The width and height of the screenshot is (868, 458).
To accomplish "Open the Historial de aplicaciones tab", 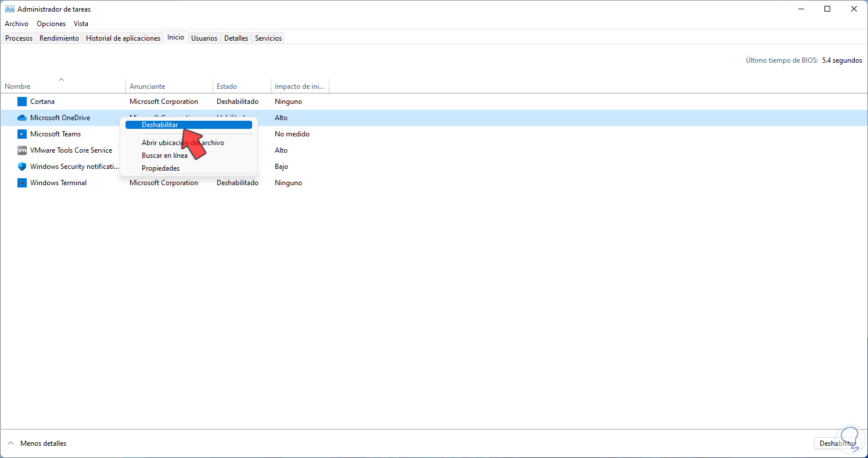I will (123, 38).
